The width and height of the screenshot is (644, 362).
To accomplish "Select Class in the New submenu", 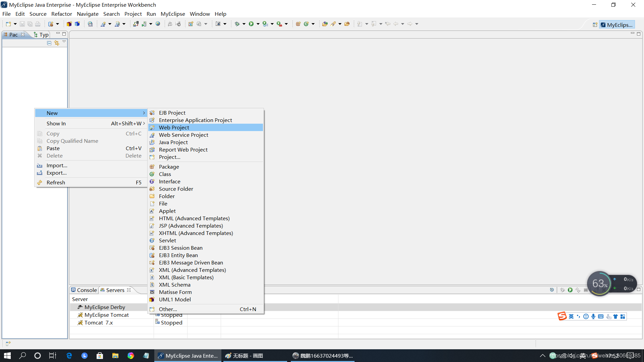I will (x=206, y=174).
